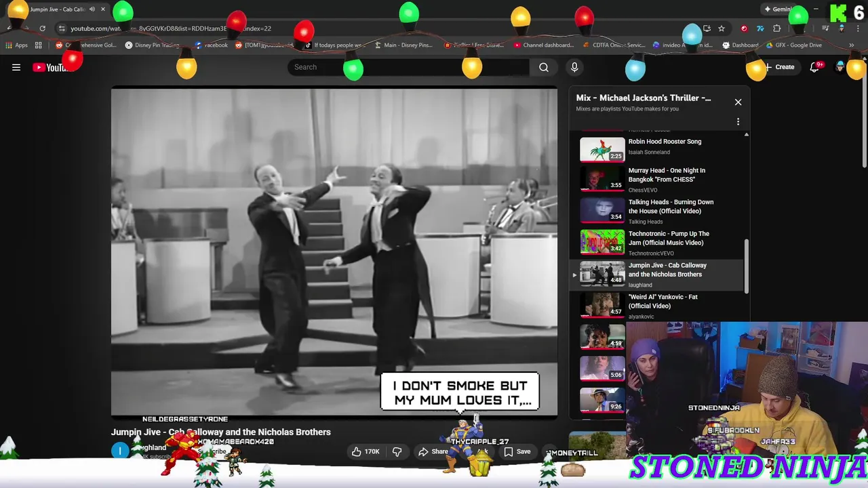Open the Facebook bookmark
This screenshot has width=868, height=488.
click(211, 45)
